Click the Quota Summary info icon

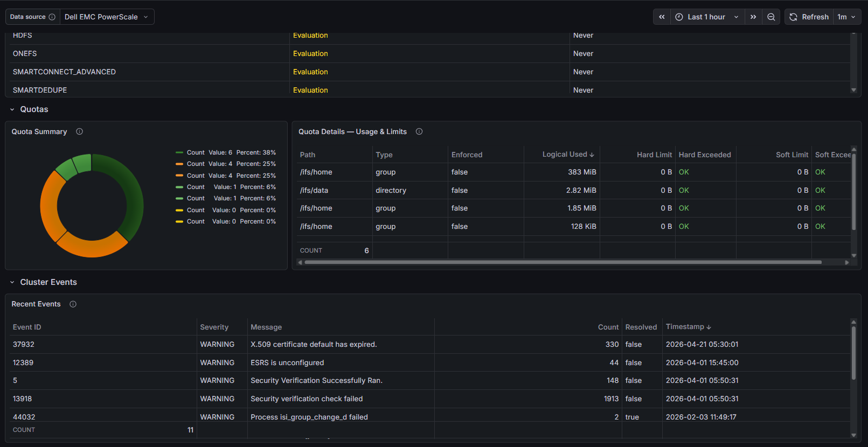tap(79, 131)
